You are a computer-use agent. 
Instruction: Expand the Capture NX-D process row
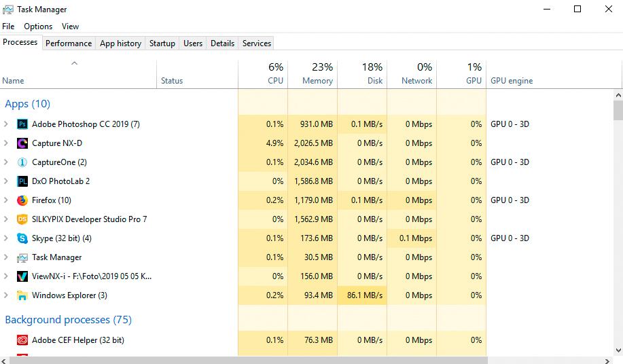6,143
